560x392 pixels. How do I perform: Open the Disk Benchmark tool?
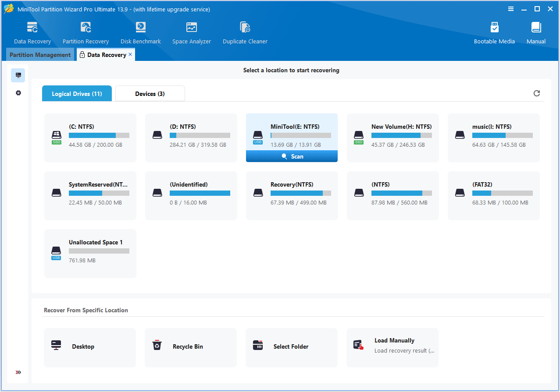click(x=141, y=32)
